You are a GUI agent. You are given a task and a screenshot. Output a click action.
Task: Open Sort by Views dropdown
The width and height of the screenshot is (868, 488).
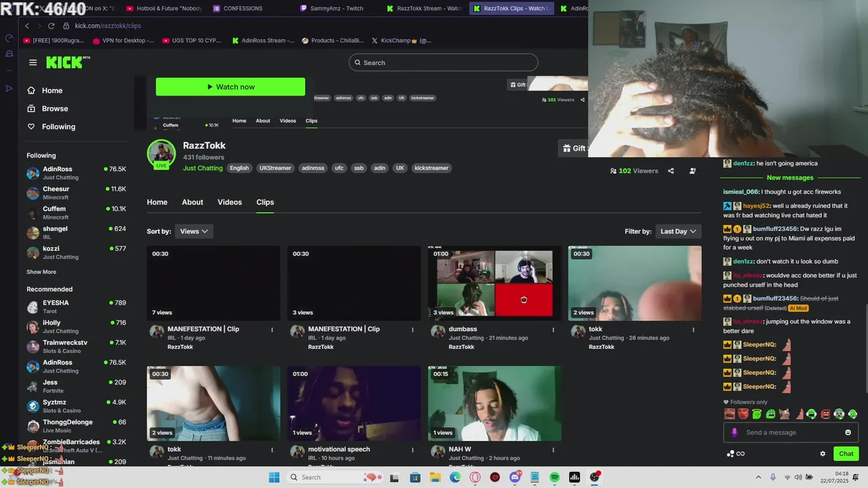194,231
